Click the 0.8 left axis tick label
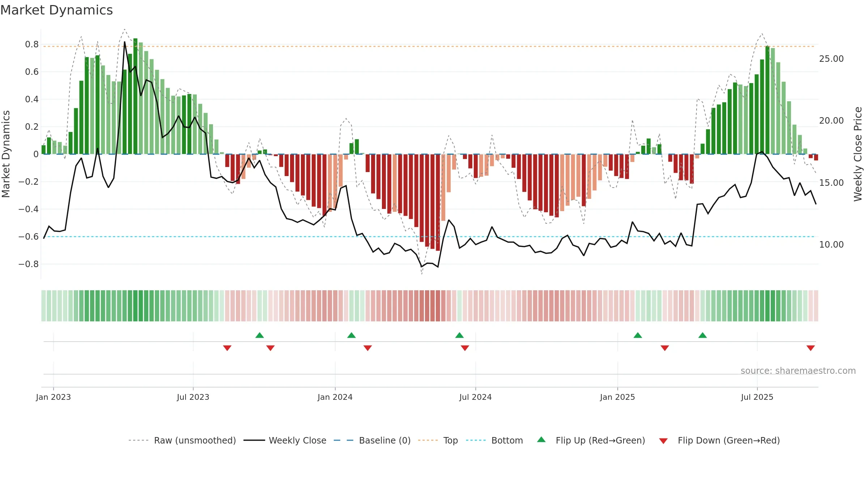 [x=32, y=44]
